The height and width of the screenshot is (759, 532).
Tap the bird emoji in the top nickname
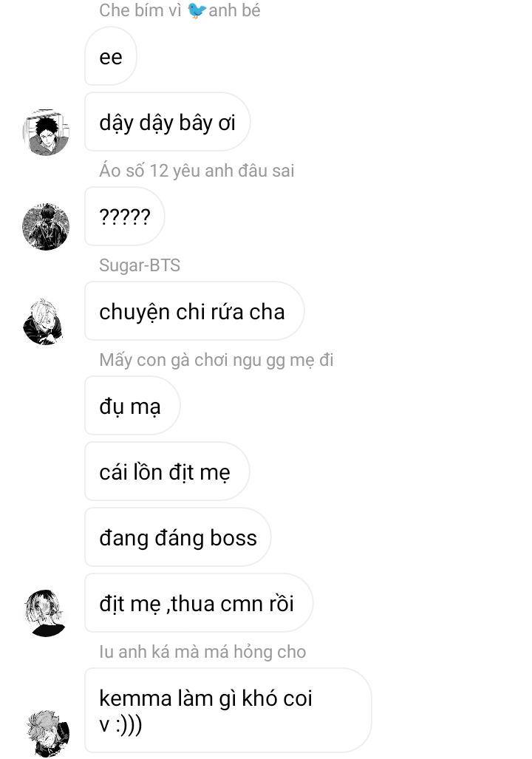[196, 10]
